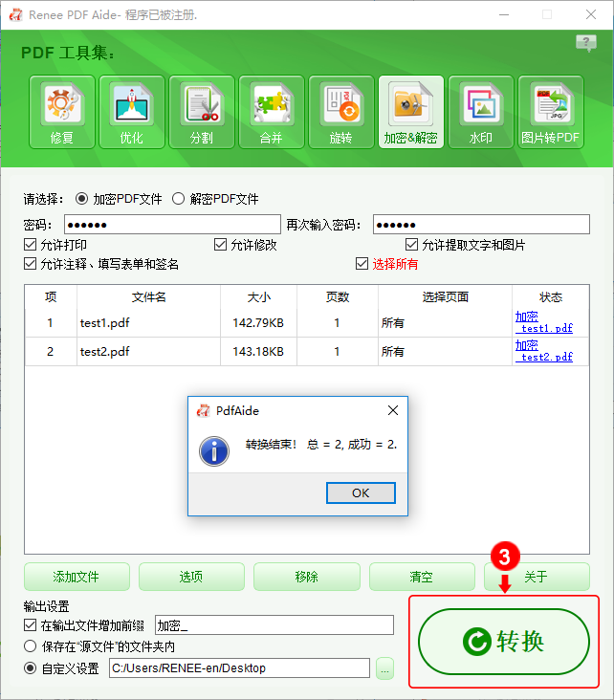Toggle 允许提取文字和图片 checkbox

(x=411, y=245)
